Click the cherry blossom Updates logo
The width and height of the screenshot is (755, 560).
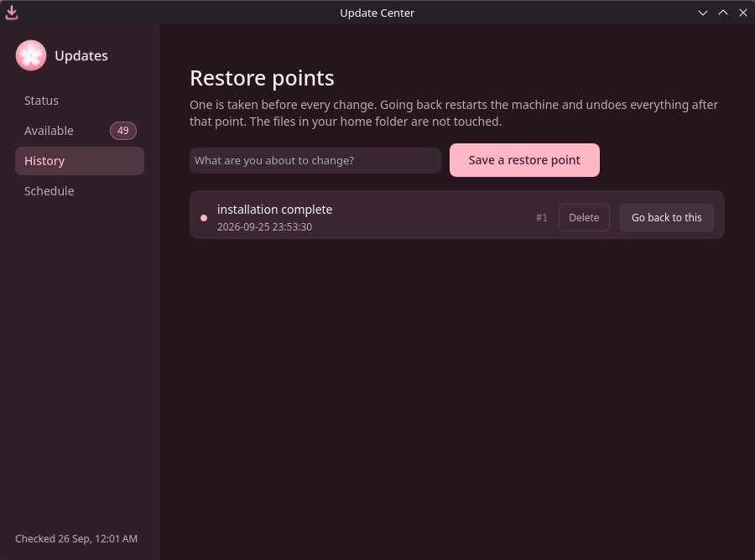coord(31,55)
